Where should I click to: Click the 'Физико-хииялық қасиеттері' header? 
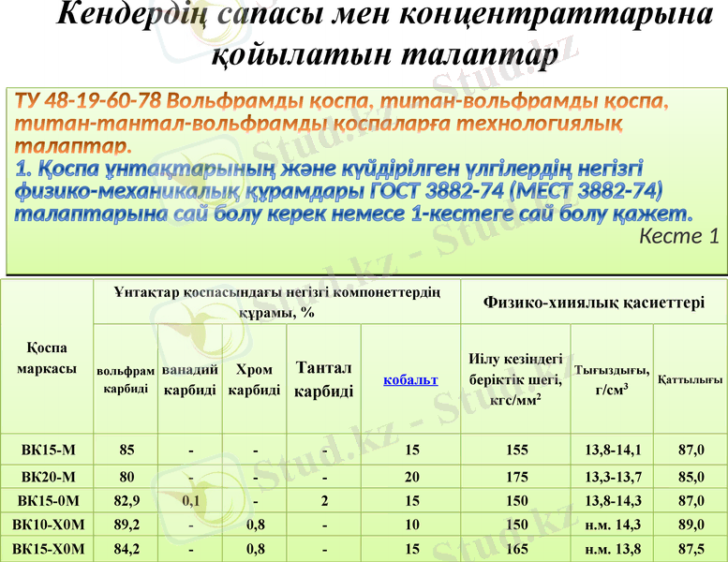tap(594, 303)
